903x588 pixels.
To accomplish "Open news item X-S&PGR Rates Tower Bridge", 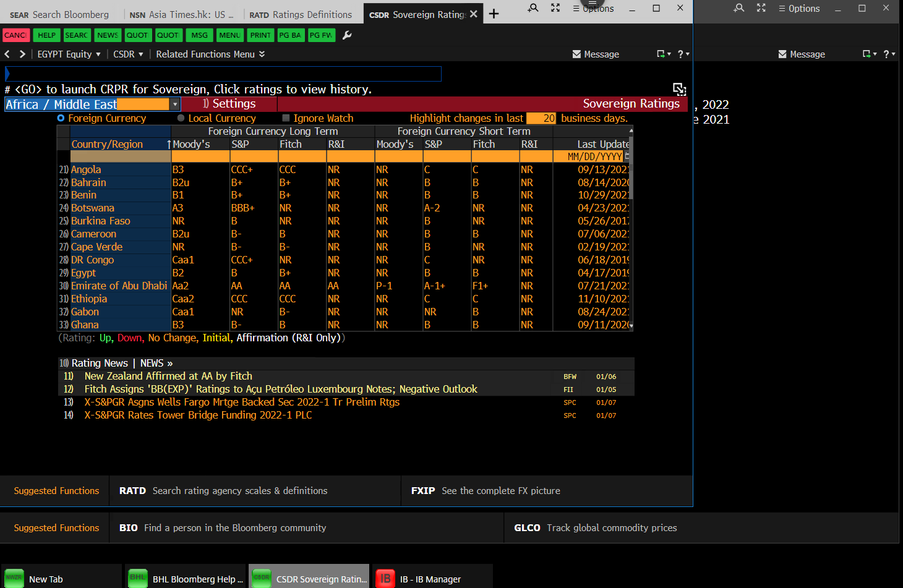I will coord(198,415).
